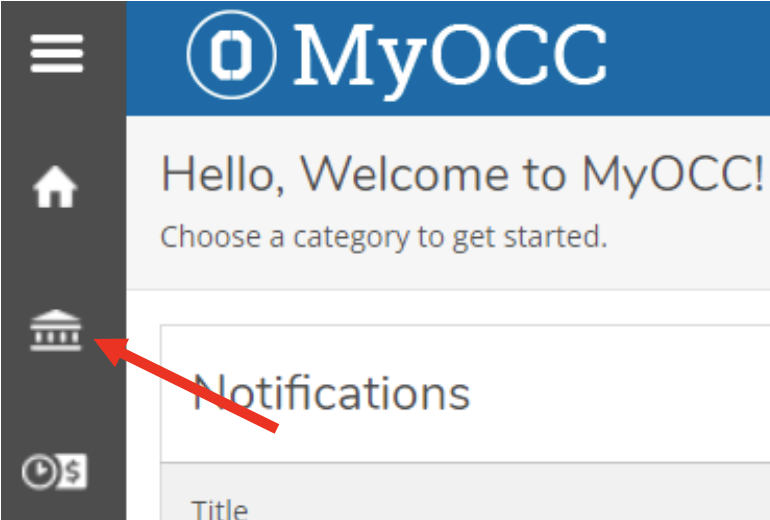The image size is (770, 520).
Task: Select the word "Welcome" in heading
Action: [x=407, y=176]
